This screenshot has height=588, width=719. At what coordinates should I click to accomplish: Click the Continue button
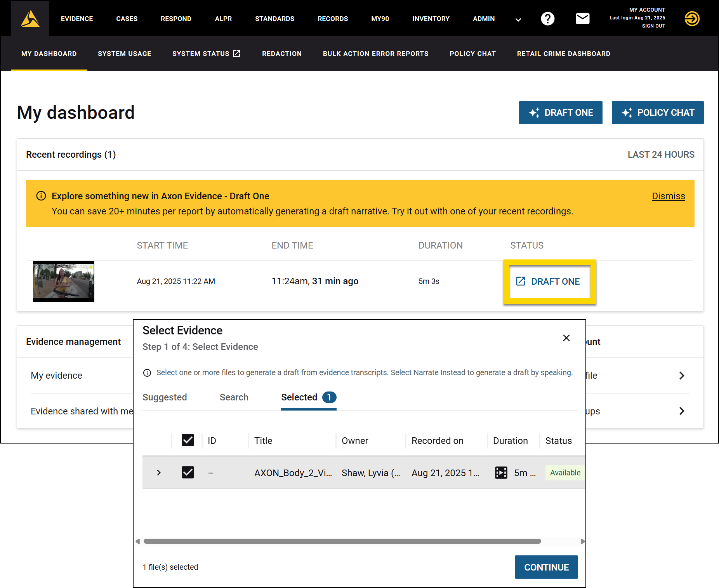[546, 567]
